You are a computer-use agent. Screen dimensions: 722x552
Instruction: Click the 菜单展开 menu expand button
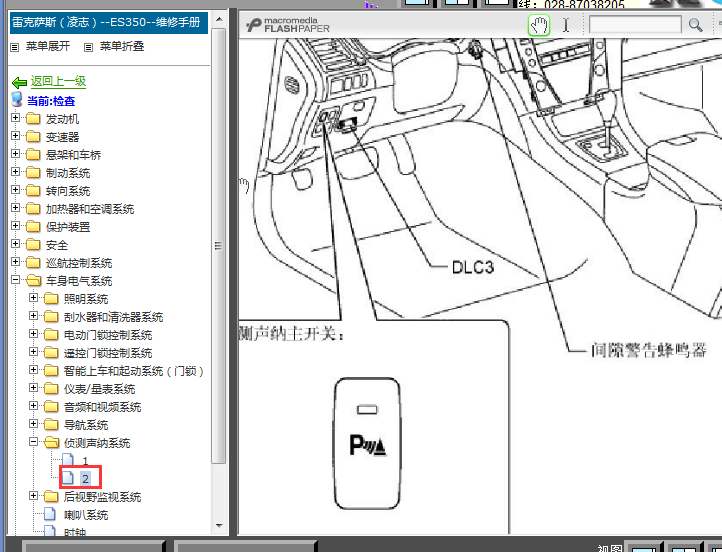point(41,46)
